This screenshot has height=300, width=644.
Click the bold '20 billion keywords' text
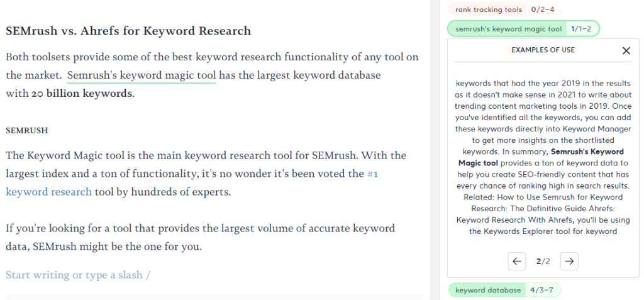point(83,94)
